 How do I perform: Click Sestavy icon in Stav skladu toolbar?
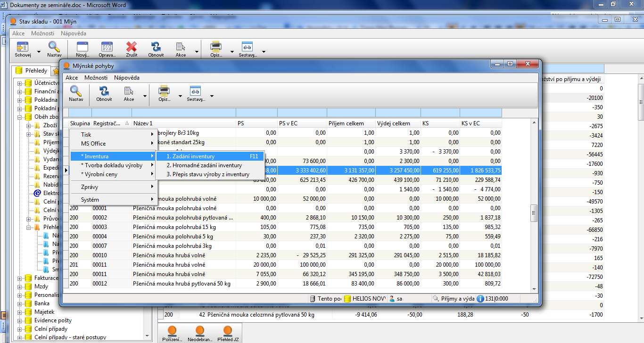248,47
